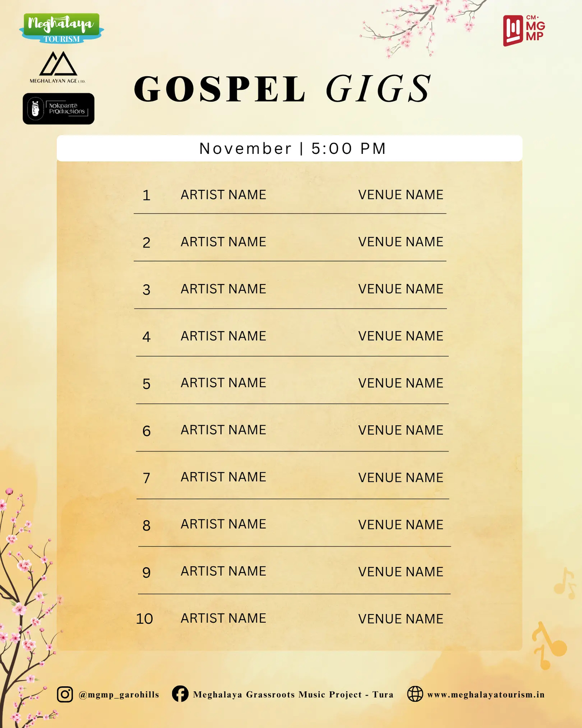Screen dimensions: 582x728
Task: Click the CM MGMP logo
Action: [x=524, y=30]
